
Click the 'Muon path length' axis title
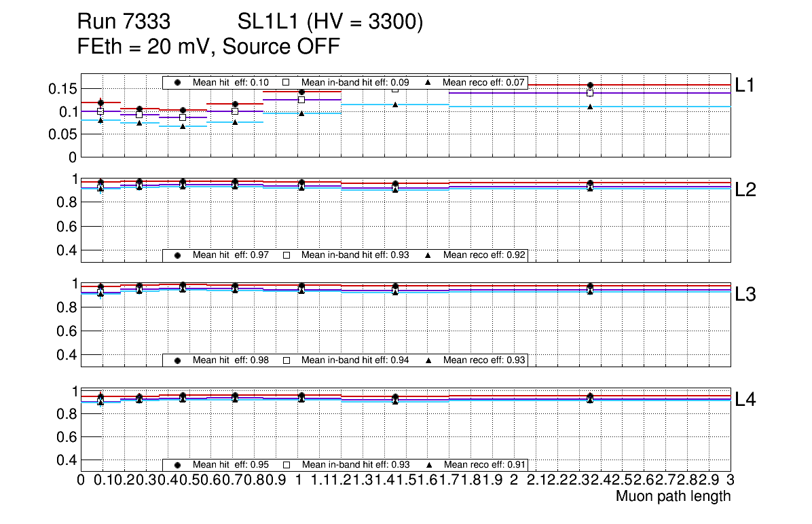pyautogui.click(x=673, y=496)
